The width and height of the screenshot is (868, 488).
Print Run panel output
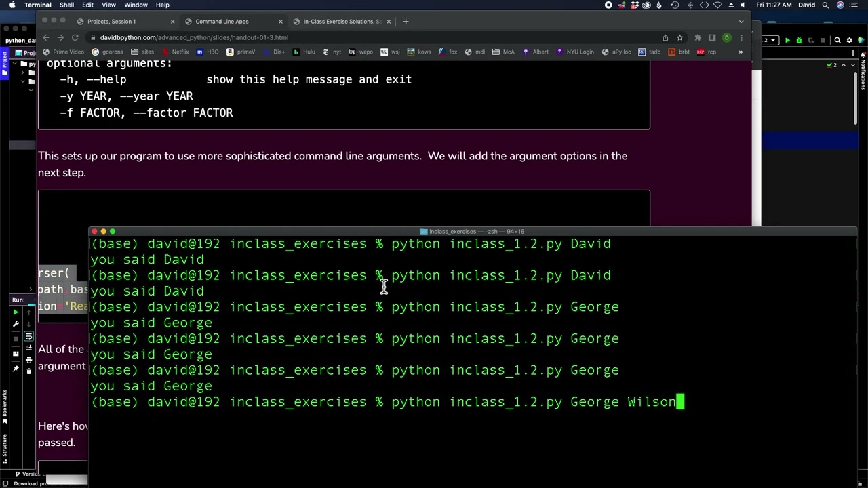coord(28,359)
